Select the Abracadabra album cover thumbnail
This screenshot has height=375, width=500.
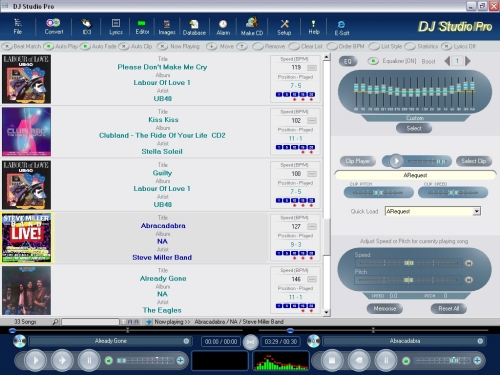pyautogui.click(x=27, y=238)
